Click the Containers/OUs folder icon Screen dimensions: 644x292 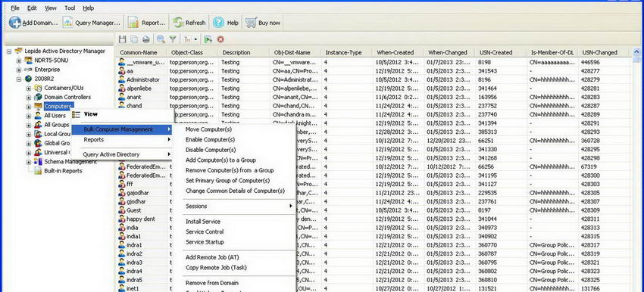38,89
